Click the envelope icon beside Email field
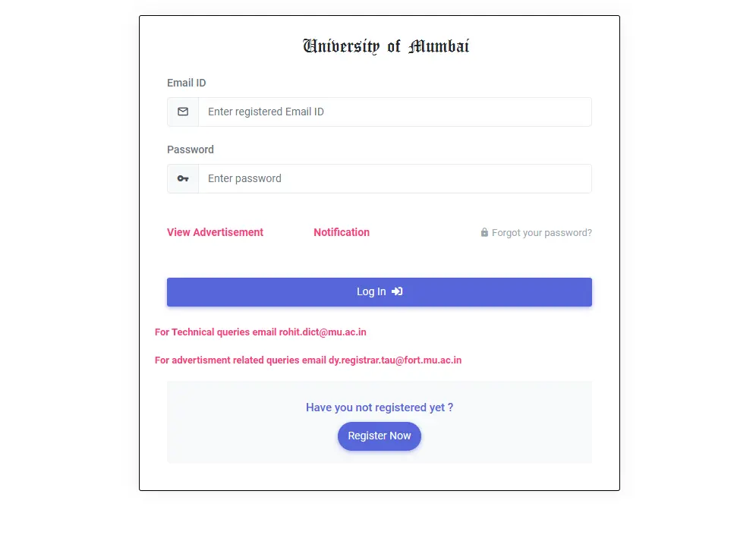 (183, 112)
